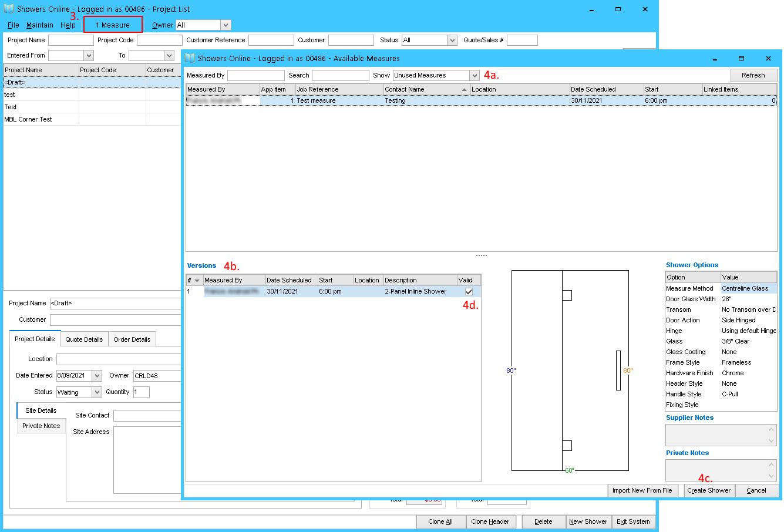The width and height of the screenshot is (784, 532).
Task: Open the 'To' date dropdown in the Project List filters
Action: point(169,56)
